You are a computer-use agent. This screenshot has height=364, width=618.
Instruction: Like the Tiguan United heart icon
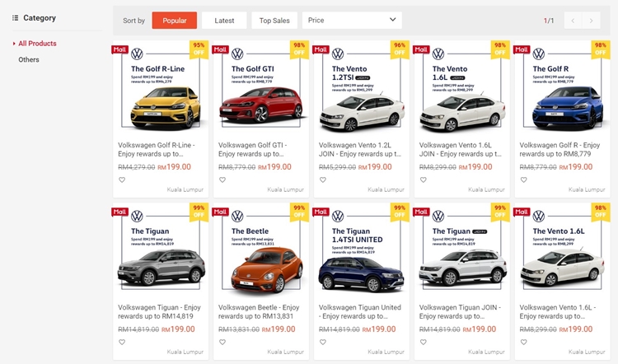(x=323, y=342)
